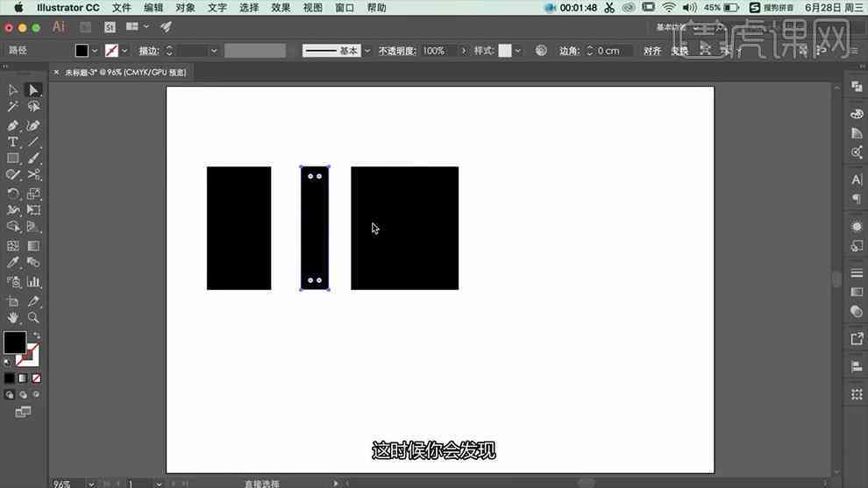Select the Gradient tool

coord(33,245)
